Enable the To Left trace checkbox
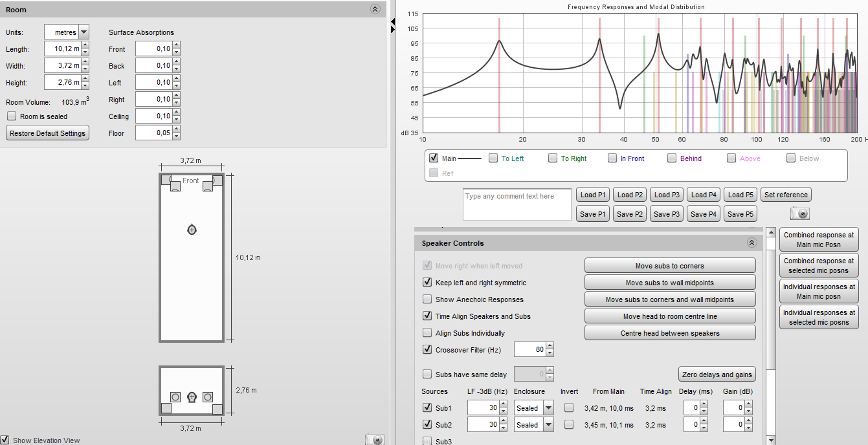Viewport: 868px width, 445px height. pyautogui.click(x=493, y=158)
